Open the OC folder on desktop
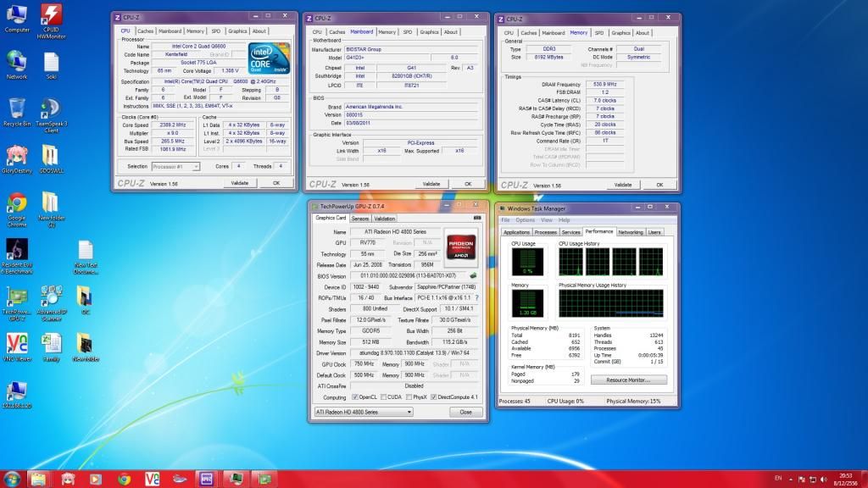The width and height of the screenshot is (868, 488). (85, 301)
